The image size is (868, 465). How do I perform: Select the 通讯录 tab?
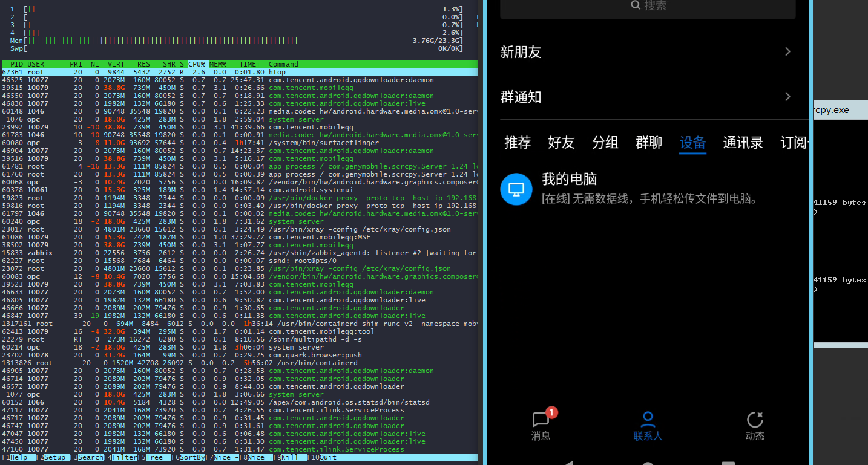pos(743,143)
